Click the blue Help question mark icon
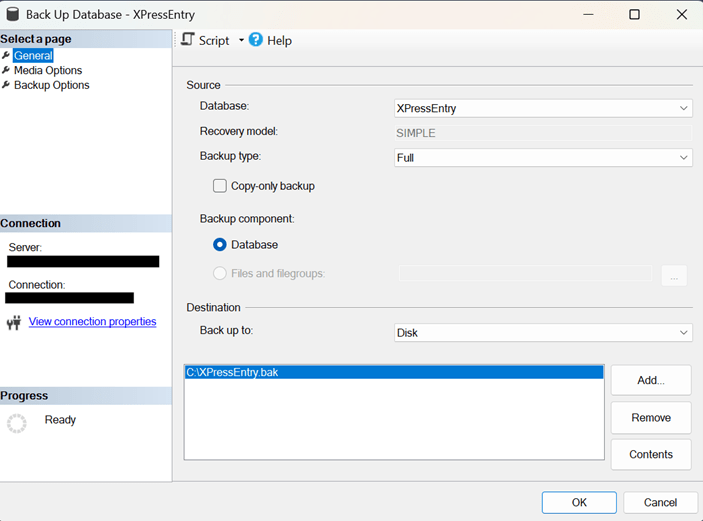The image size is (703, 521). (255, 40)
